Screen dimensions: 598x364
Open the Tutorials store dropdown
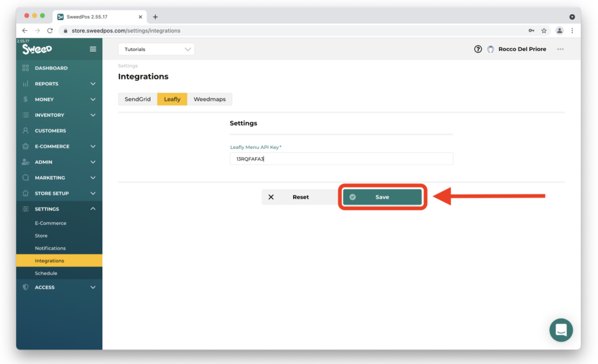pos(156,49)
